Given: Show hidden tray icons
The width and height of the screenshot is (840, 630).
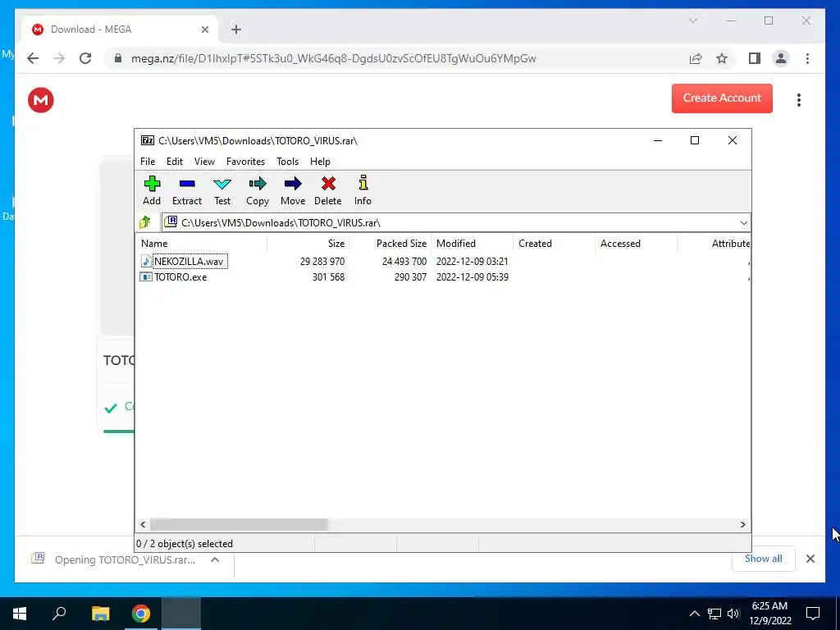Looking at the screenshot, I should pyautogui.click(x=694, y=614).
